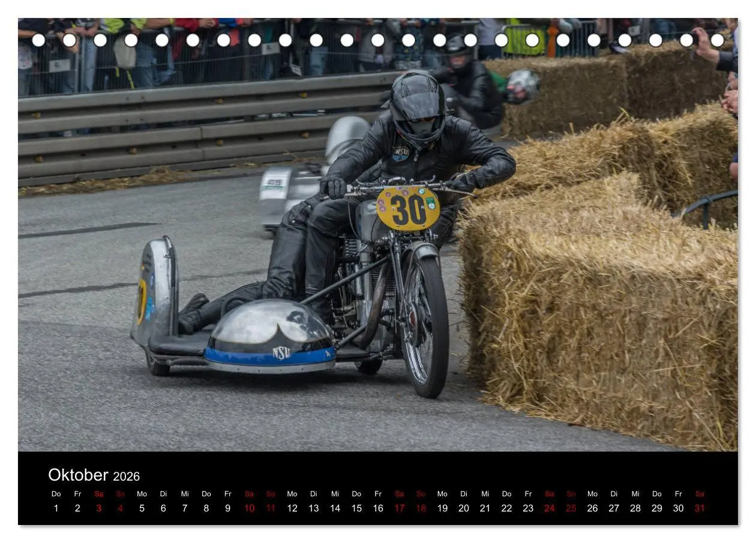The image size is (756, 543).
Task: Click the 'Oktober' month heading
Action: [x=78, y=475]
